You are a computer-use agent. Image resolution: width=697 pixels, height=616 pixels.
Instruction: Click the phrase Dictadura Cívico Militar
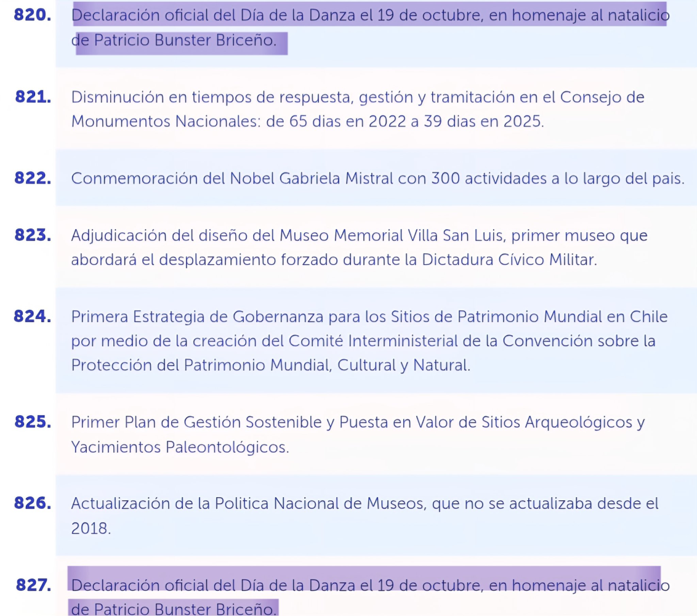coord(509,260)
